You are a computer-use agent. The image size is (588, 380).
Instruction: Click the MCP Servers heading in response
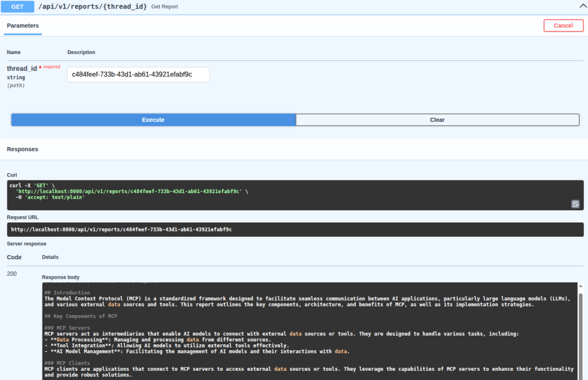click(x=67, y=328)
